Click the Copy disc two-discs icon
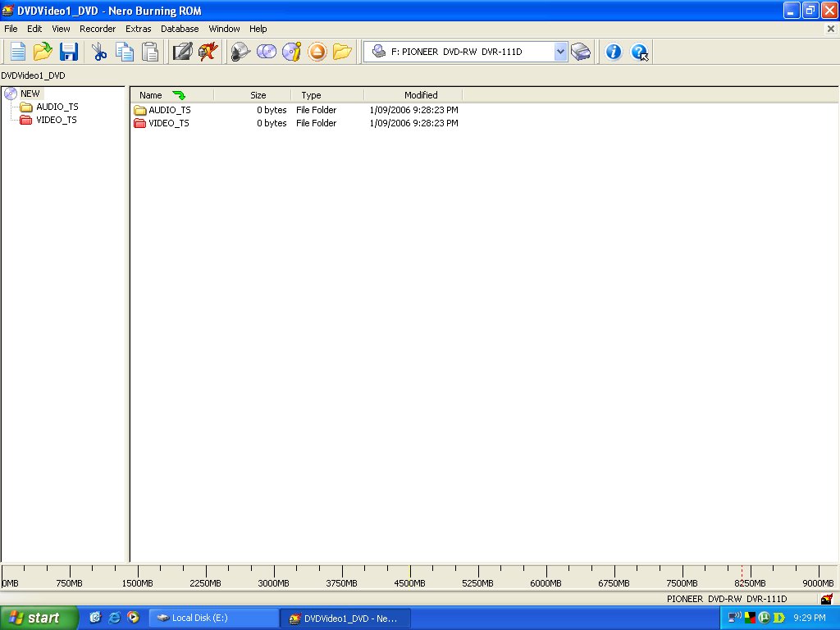 click(267, 52)
